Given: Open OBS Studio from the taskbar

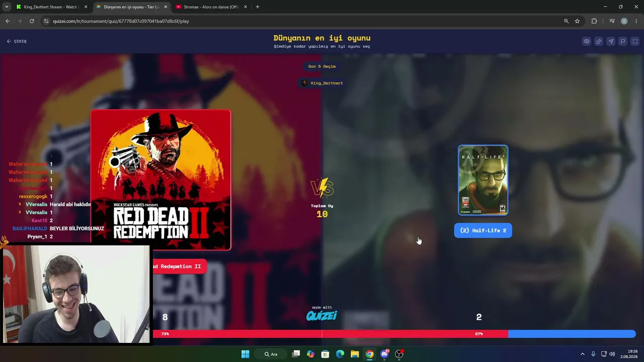Looking at the screenshot, I should tap(399, 354).
